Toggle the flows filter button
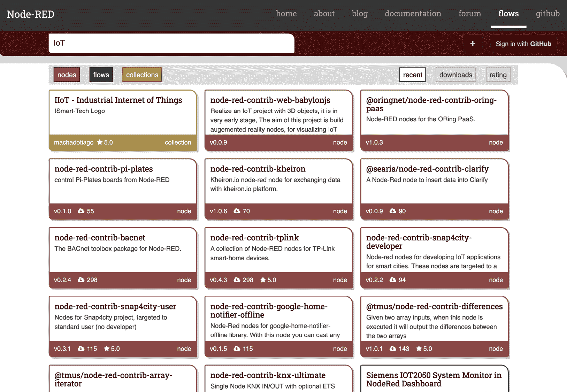The image size is (567, 392). click(x=101, y=75)
